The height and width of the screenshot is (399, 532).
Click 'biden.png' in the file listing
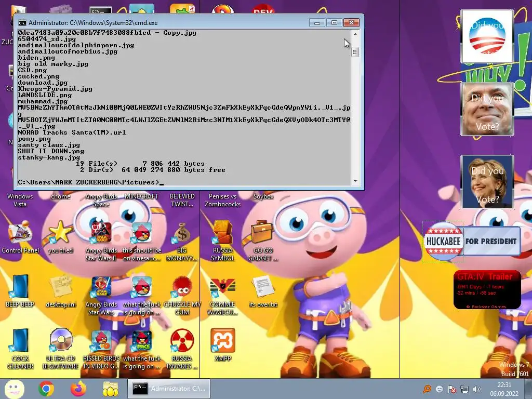(x=36, y=58)
